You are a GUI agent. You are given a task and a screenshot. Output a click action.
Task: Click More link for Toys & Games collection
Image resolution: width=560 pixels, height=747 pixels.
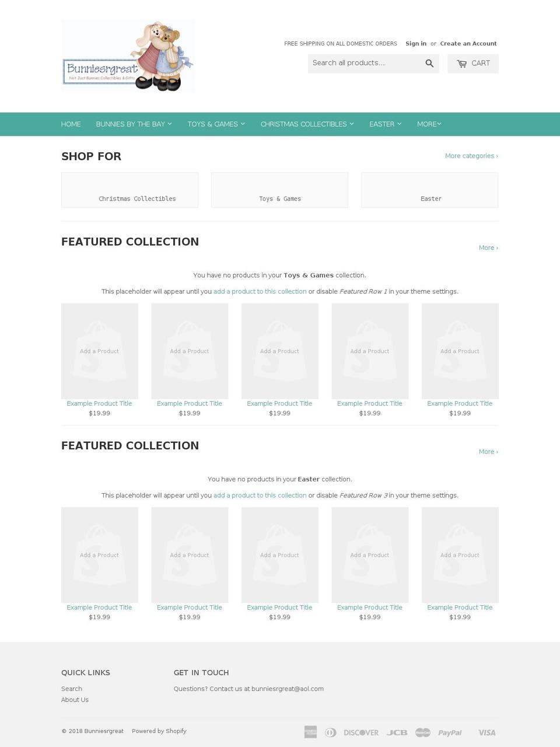coord(488,248)
